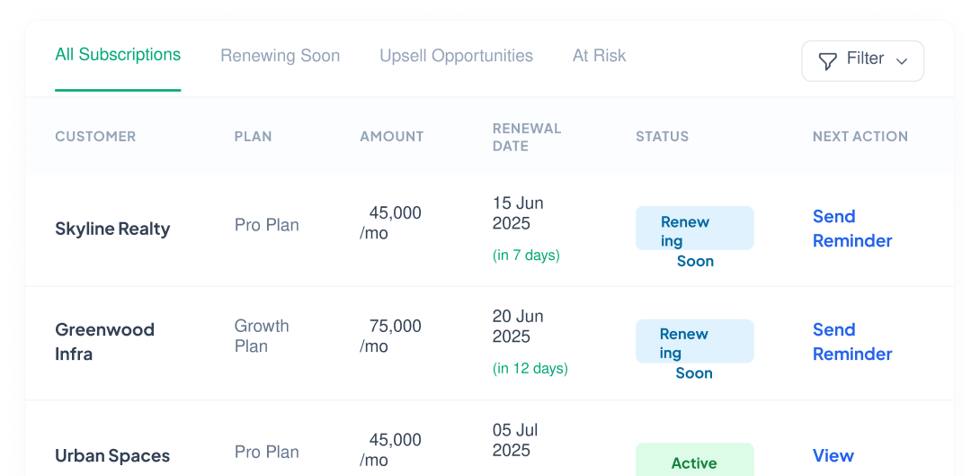
Task: Click View link for Urban Spaces
Action: click(x=833, y=455)
